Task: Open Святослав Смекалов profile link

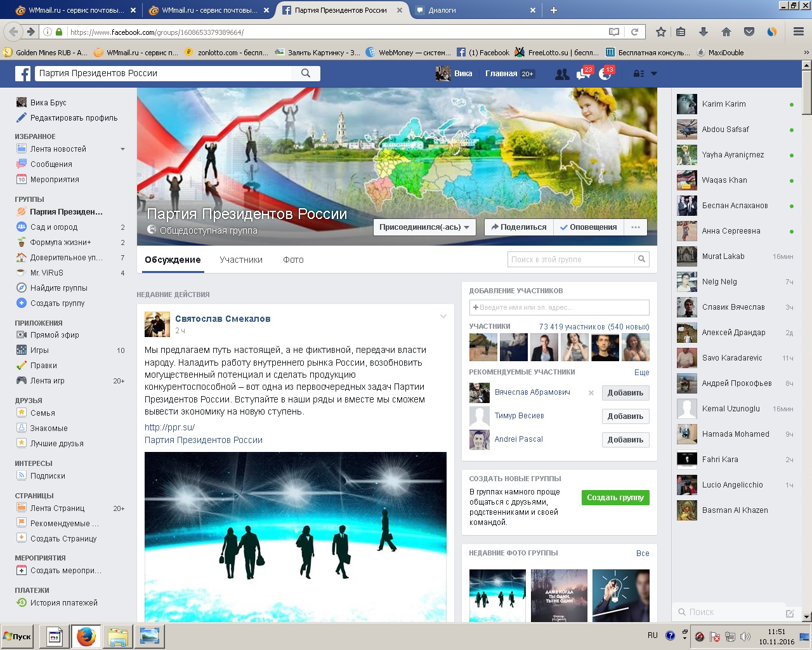Action: pos(223,319)
